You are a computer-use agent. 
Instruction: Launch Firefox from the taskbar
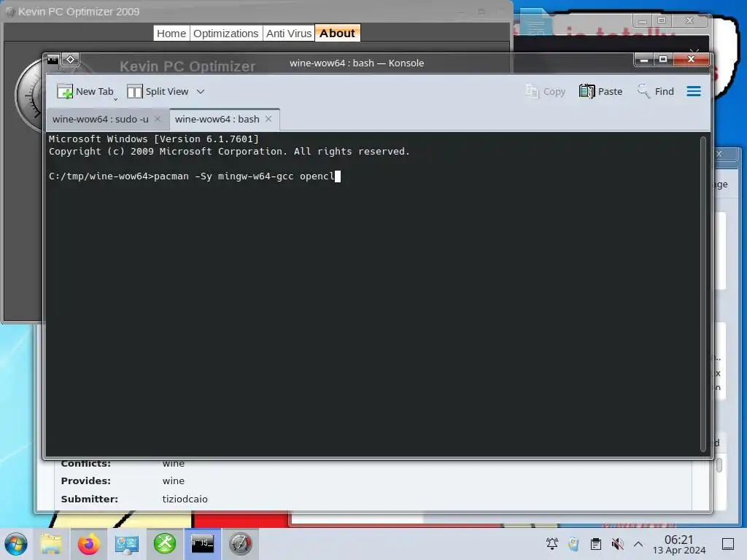coord(88,544)
